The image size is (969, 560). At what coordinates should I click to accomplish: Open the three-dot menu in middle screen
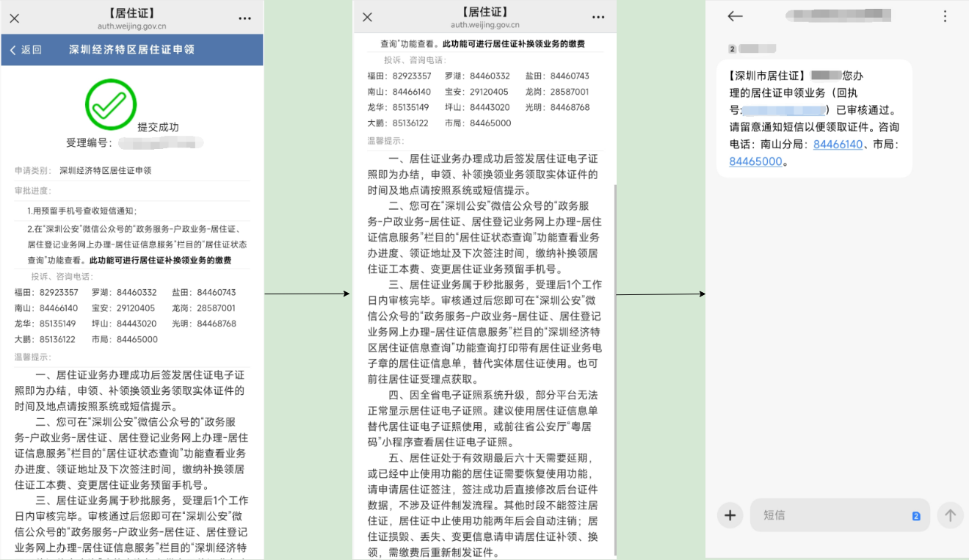point(598,17)
